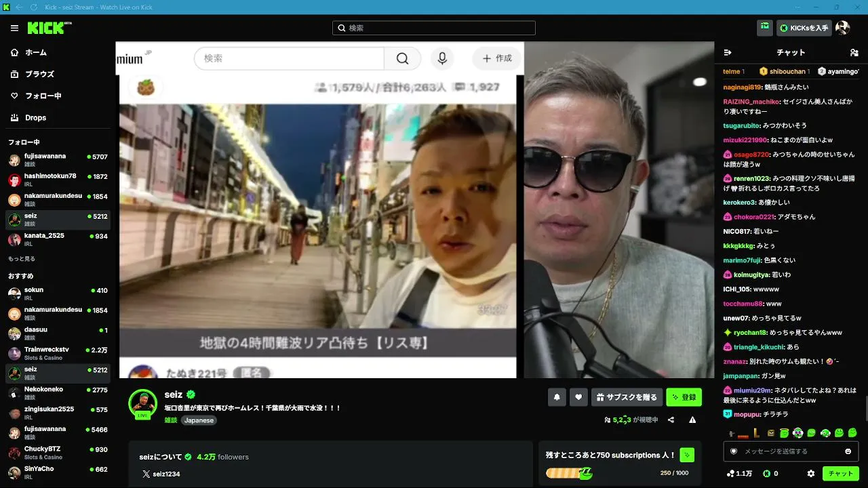Click username RAIZING_machiko in chat
Screen dimensions: 868x488
coord(751,102)
